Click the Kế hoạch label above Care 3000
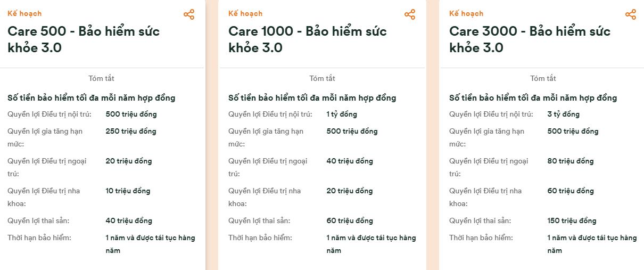Viewport: 644px width, 270px height. tap(466, 13)
